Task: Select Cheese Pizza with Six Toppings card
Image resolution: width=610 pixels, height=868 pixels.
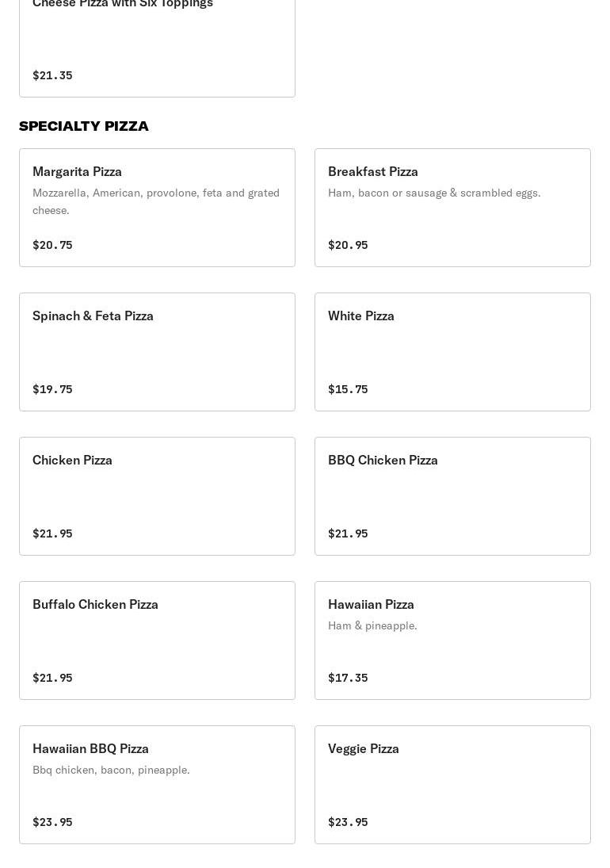Action: tap(157, 48)
